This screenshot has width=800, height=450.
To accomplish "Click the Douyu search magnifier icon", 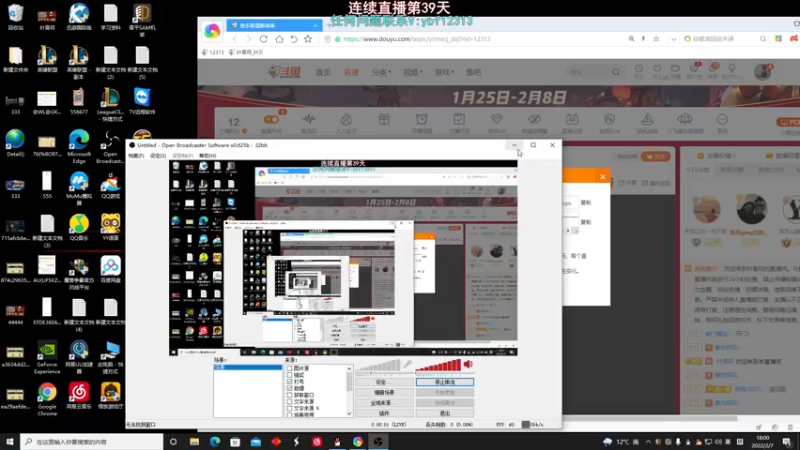I will (616, 72).
